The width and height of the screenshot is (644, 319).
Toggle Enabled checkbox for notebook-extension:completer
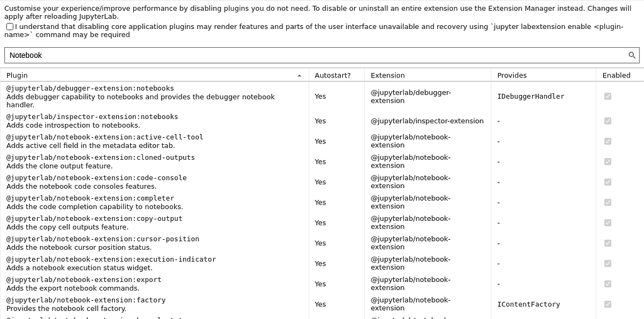[x=608, y=202]
